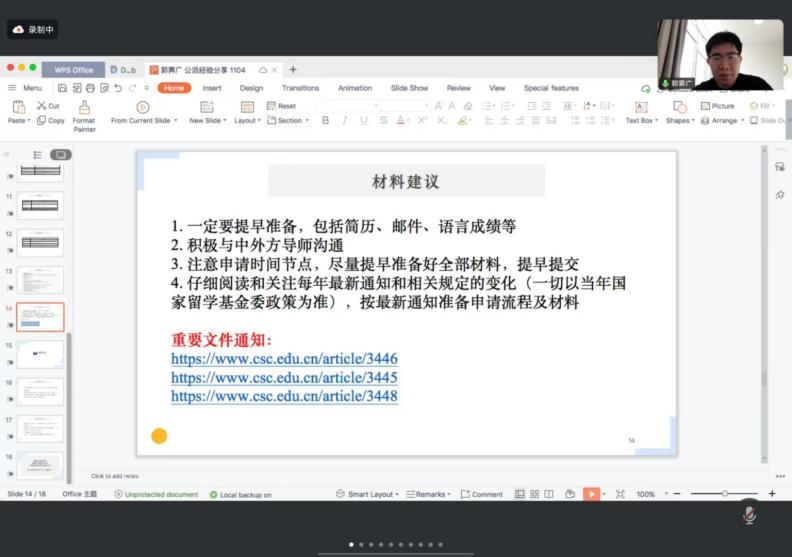Click the Picture insert icon
Screen dimensions: 792x557
pos(706,105)
